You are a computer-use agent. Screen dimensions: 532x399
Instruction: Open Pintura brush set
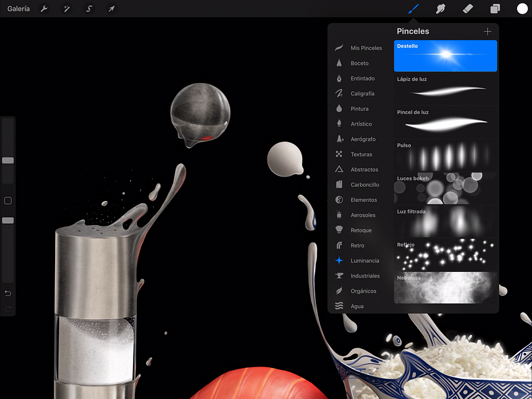click(358, 108)
